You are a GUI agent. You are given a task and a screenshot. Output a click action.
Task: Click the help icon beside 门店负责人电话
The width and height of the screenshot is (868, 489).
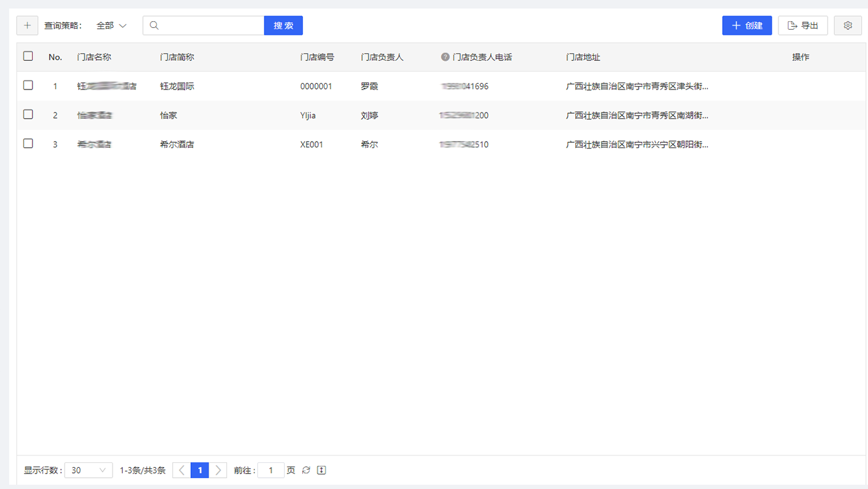445,57
